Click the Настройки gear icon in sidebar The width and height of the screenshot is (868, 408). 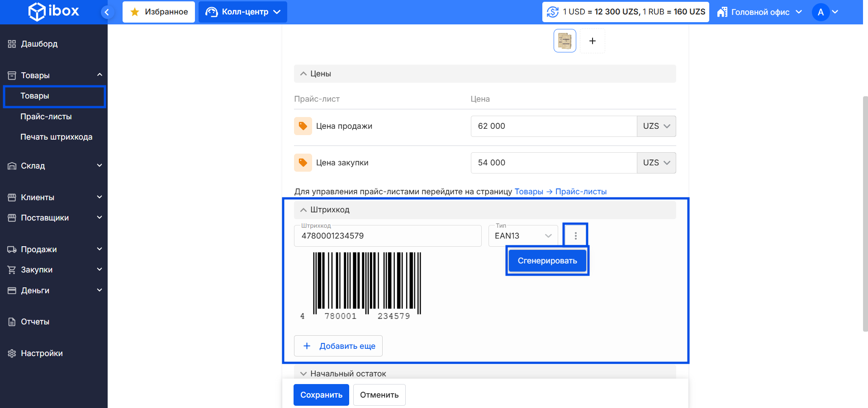click(12, 353)
